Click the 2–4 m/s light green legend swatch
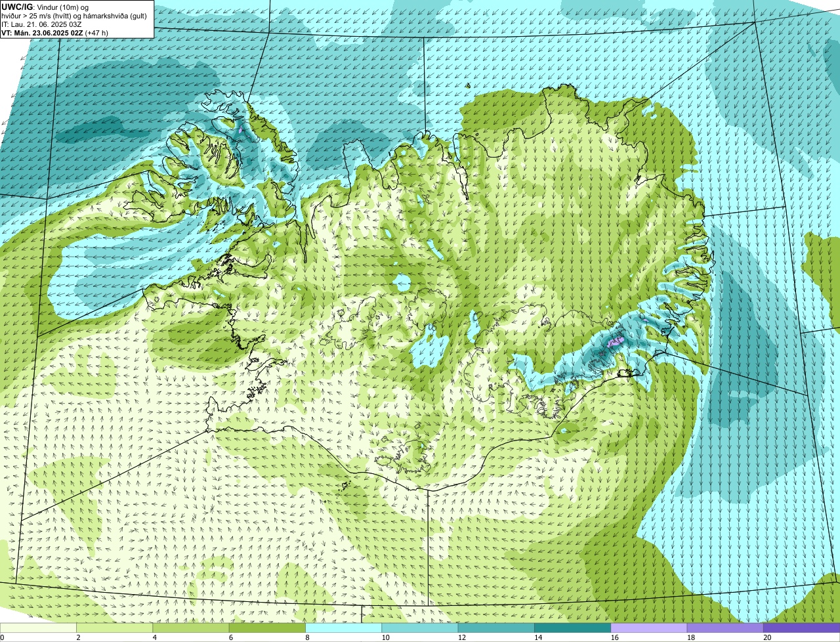 click(x=115, y=628)
